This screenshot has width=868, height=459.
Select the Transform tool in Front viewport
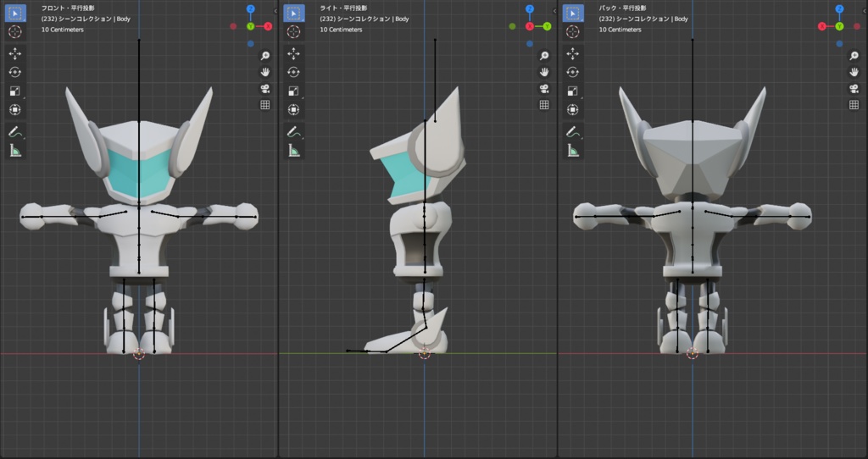pyautogui.click(x=15, y=109)
